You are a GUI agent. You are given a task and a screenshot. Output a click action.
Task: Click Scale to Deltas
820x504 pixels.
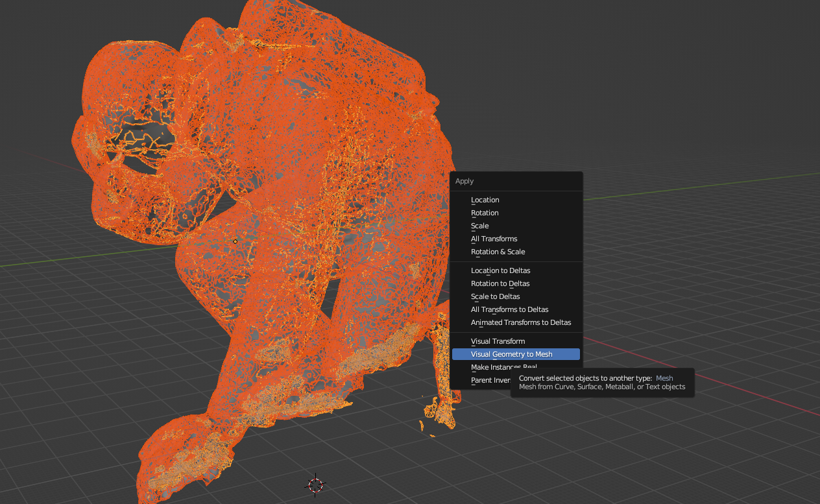click(495, 296)
